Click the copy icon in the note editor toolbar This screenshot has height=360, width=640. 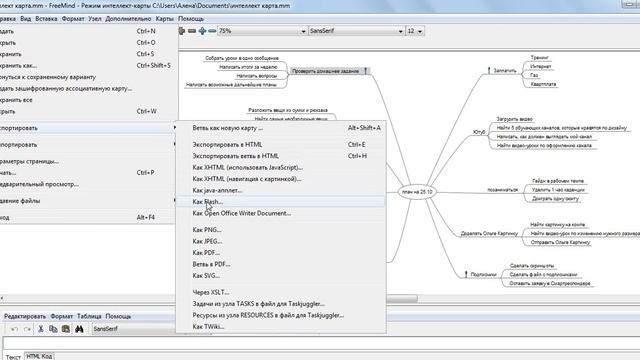point(53,329)
